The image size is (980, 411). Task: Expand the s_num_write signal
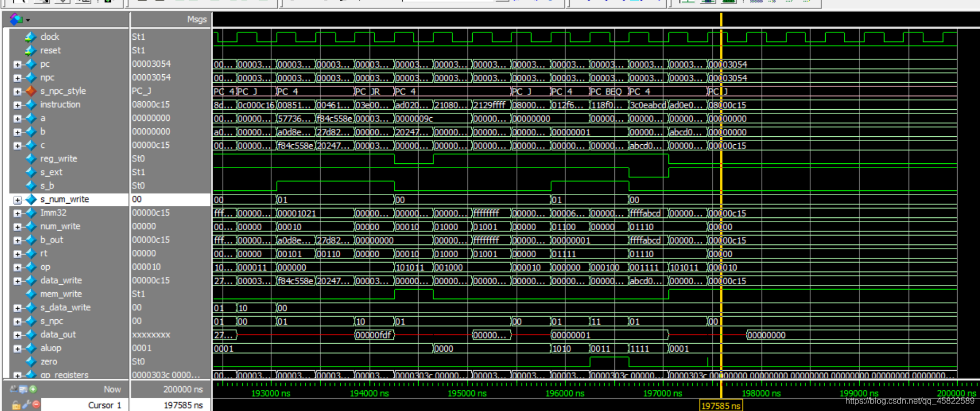coord(17,200)
